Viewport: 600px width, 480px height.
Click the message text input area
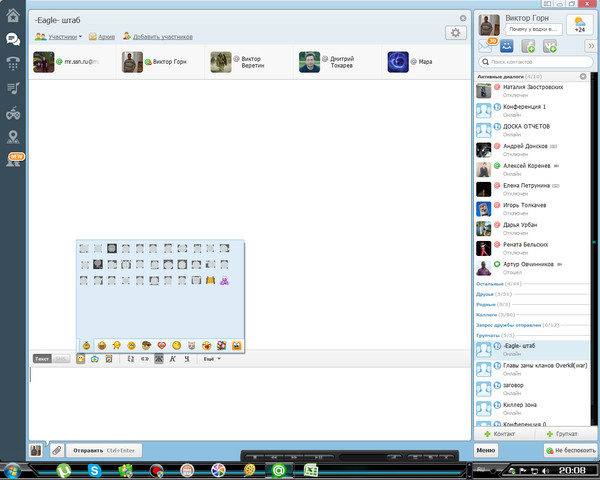pos(249,404)
